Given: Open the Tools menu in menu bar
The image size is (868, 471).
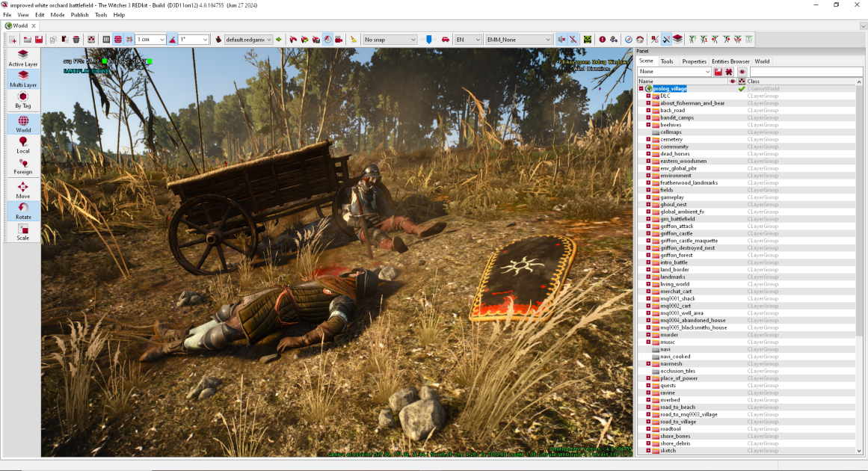Looking at the screenshot, I should tap(101, 15).
